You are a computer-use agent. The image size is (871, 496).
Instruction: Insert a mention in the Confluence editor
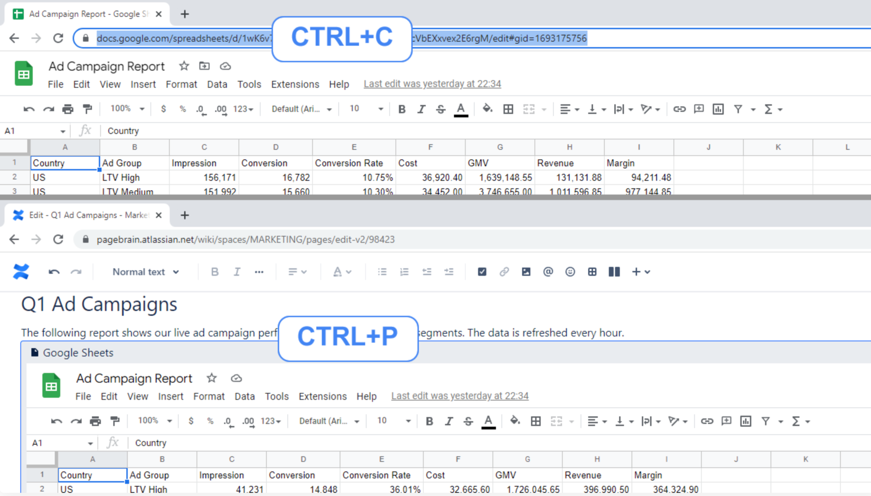coord(548,272)
